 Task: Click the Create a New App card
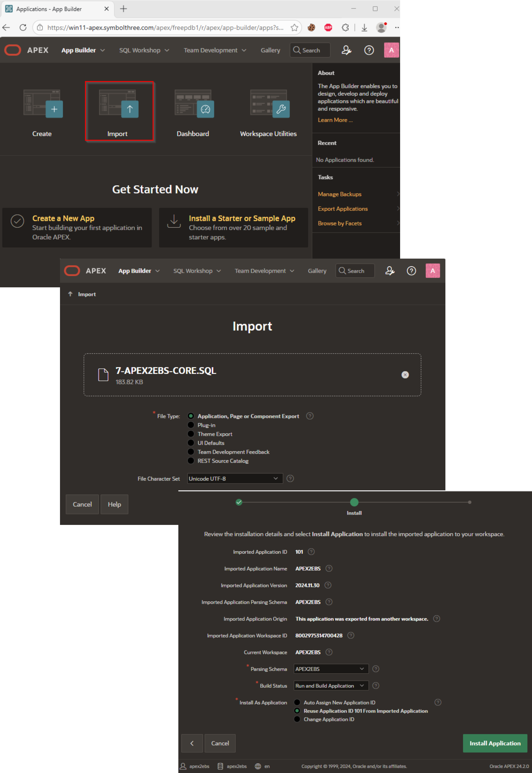click(x=77, y=228)
